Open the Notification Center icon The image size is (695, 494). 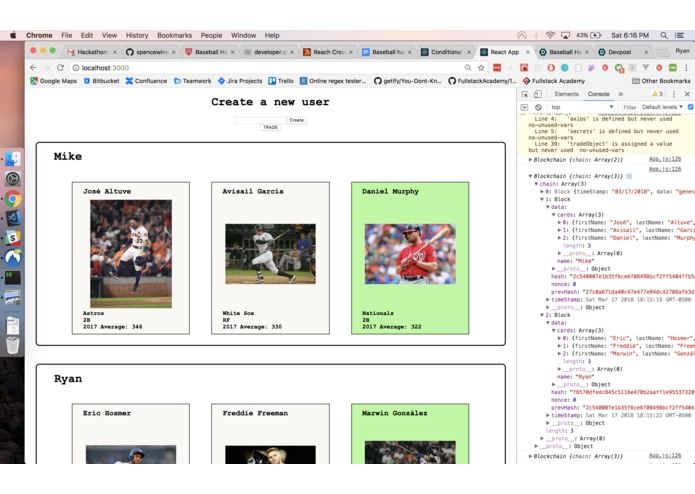tap(679, 35)
